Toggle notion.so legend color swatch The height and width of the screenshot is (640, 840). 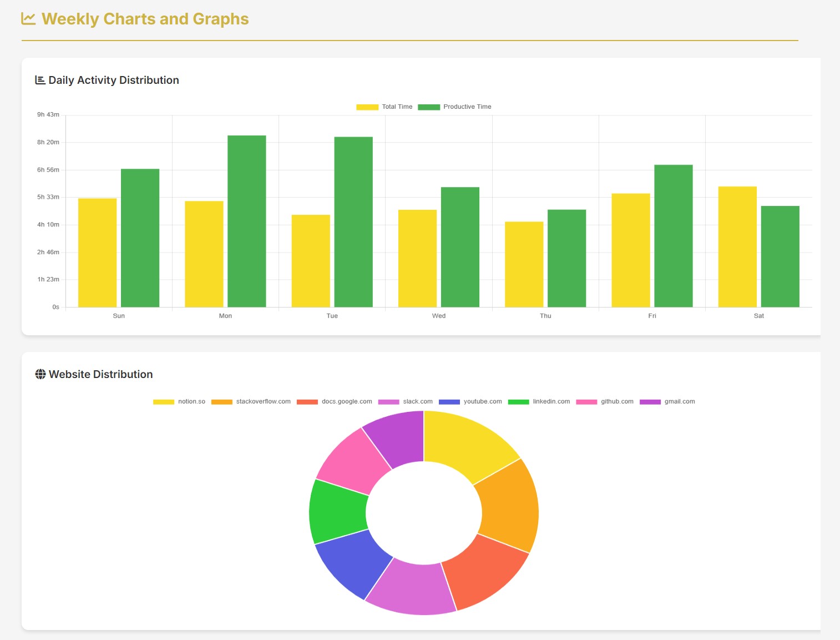point(164,402)
